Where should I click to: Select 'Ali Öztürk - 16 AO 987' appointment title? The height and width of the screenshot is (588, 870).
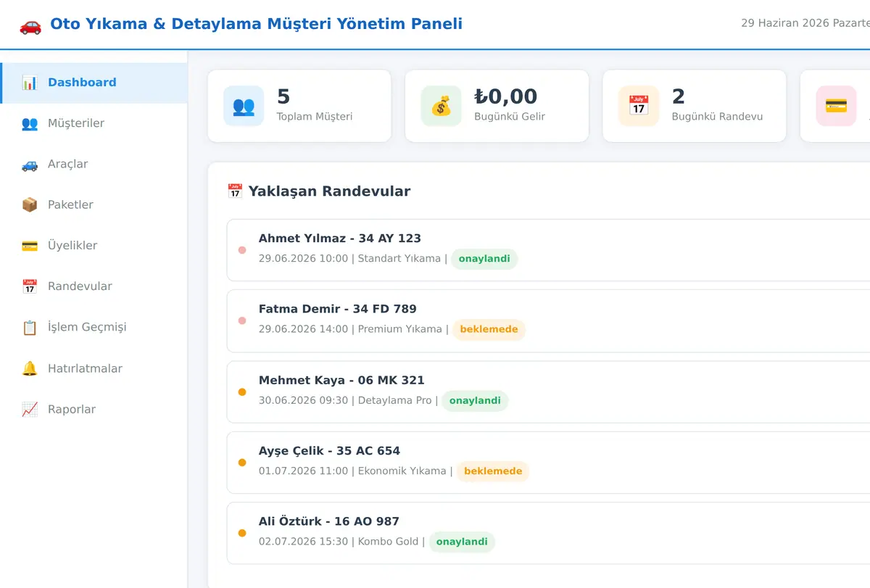[x=329, y=521]
